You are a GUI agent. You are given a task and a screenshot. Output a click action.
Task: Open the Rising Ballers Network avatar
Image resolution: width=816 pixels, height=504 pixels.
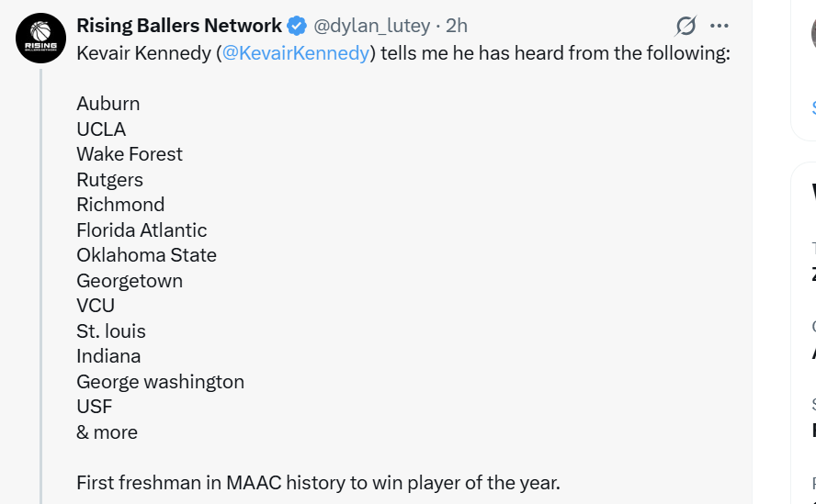tap(40, 38)
